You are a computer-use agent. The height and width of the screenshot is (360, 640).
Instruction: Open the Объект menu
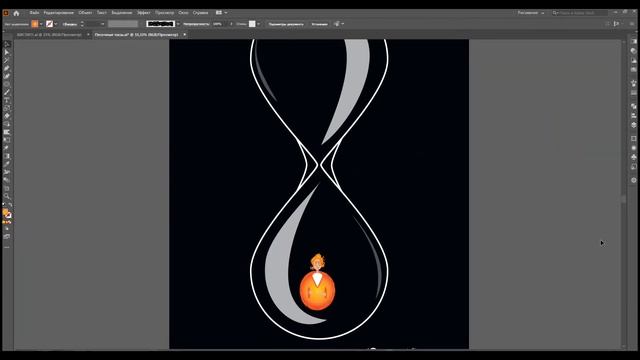pos(85,13)
